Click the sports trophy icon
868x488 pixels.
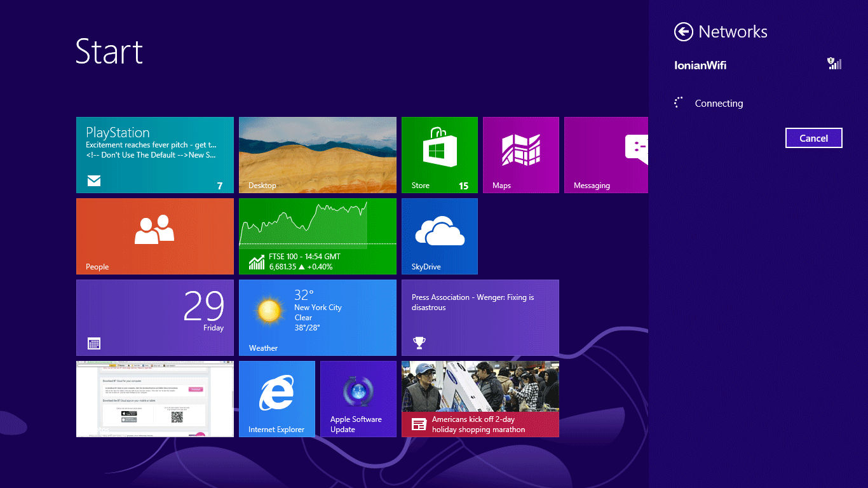[x=419, y=343]
